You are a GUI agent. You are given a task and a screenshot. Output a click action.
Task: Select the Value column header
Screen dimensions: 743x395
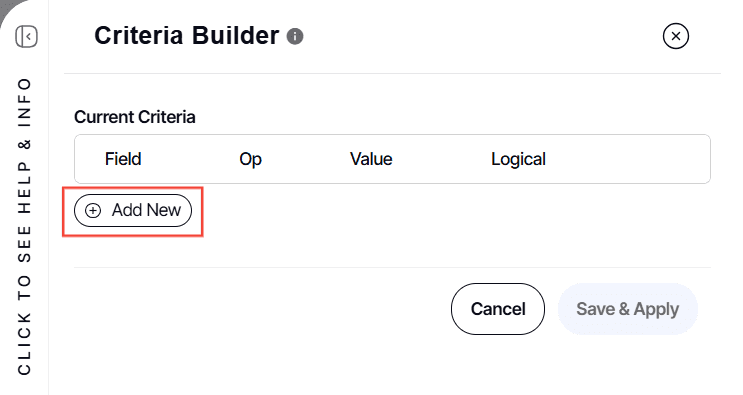pyautogui.click(x=371, y=159)
